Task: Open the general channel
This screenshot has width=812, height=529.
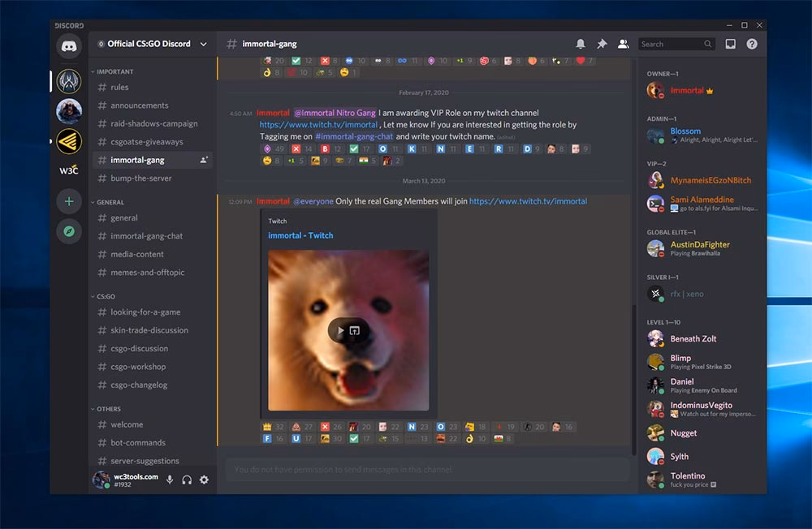Action: pos(153,218)
